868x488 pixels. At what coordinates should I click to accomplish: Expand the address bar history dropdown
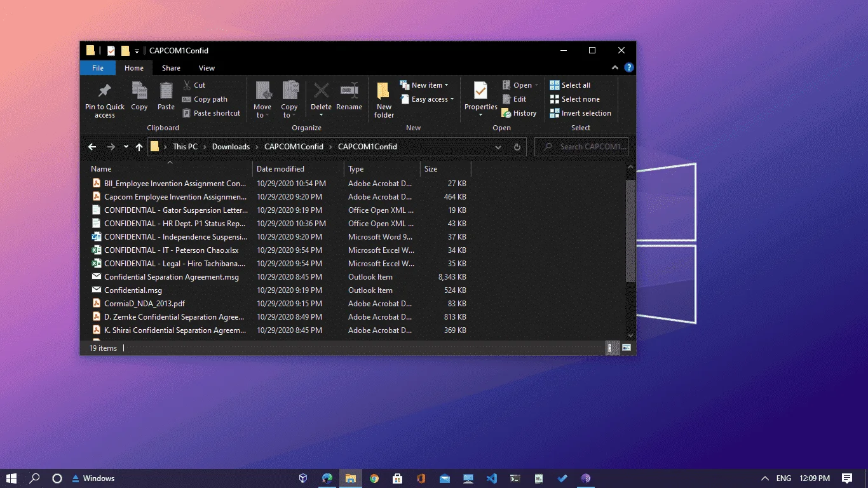[x=498, y=147]
